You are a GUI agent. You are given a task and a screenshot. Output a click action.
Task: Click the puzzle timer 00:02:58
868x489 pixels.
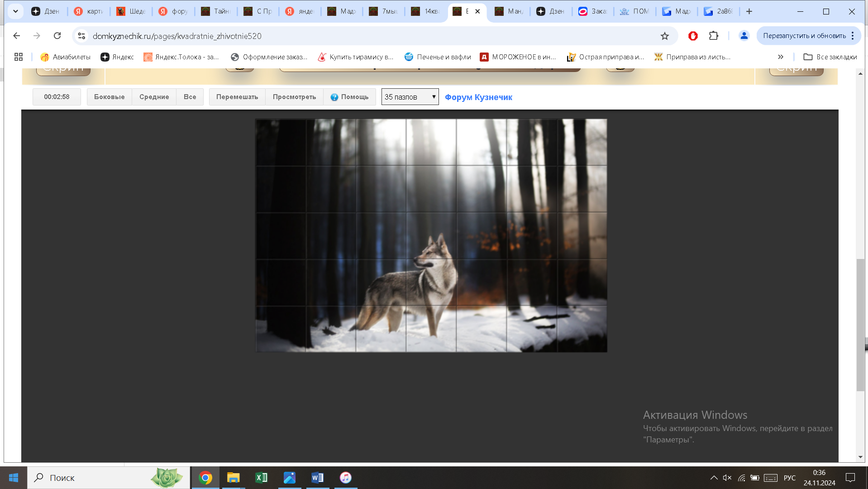click(x=57, y=97)
